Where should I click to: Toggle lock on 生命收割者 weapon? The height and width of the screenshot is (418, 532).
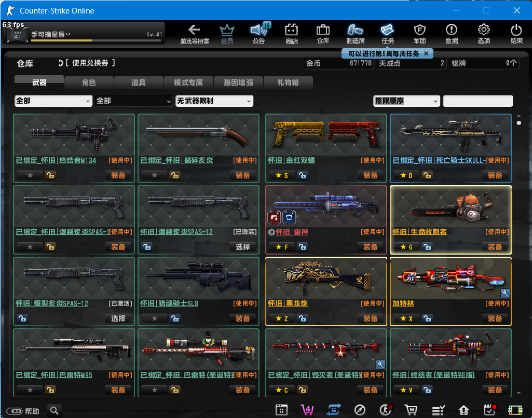427,247
